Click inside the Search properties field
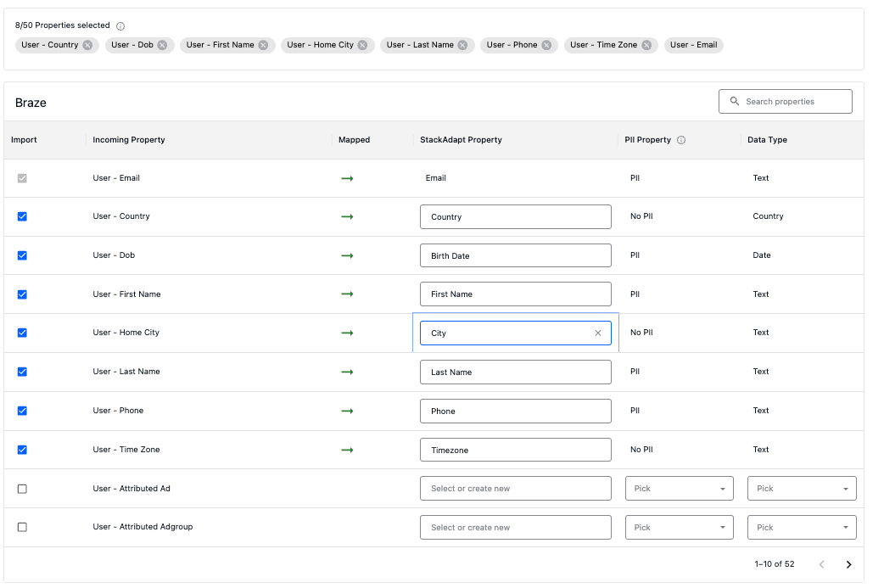Screen dimensions: 884x588 coord(789,101)
